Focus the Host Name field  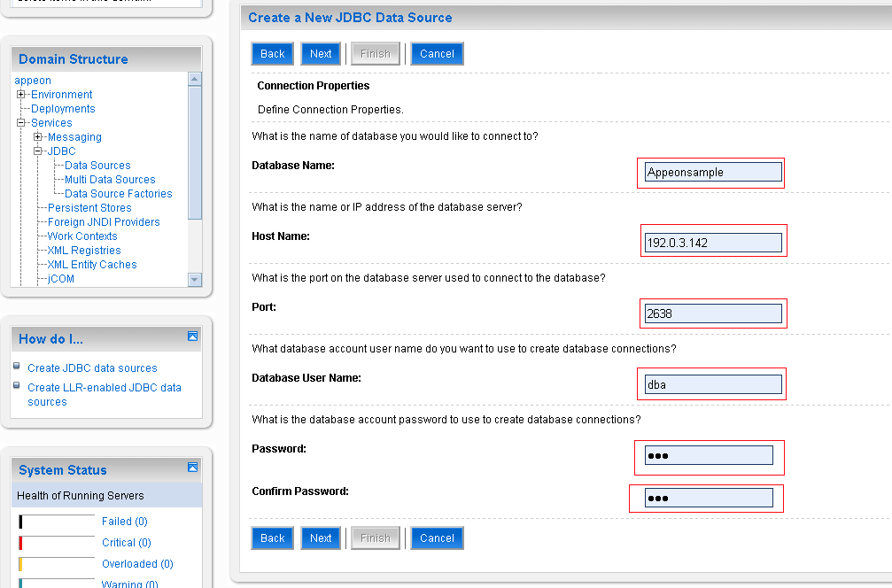pos(713,243)
